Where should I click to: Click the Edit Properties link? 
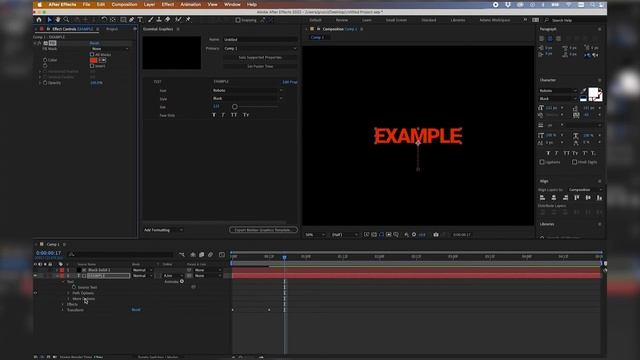(290, 82)
